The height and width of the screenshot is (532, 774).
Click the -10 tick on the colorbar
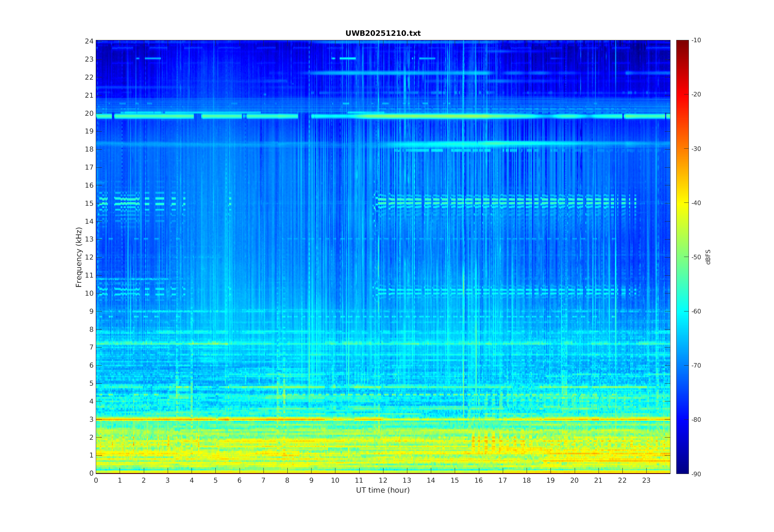tap(696, 40)
